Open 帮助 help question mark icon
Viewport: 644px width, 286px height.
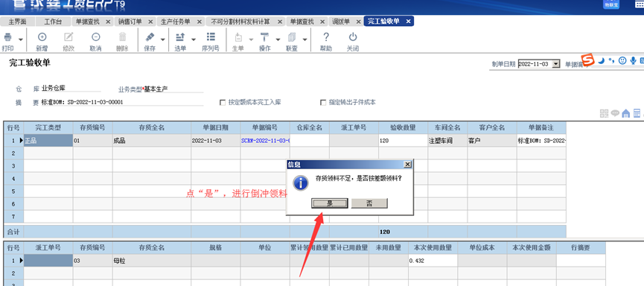click(x=325, y=37)
